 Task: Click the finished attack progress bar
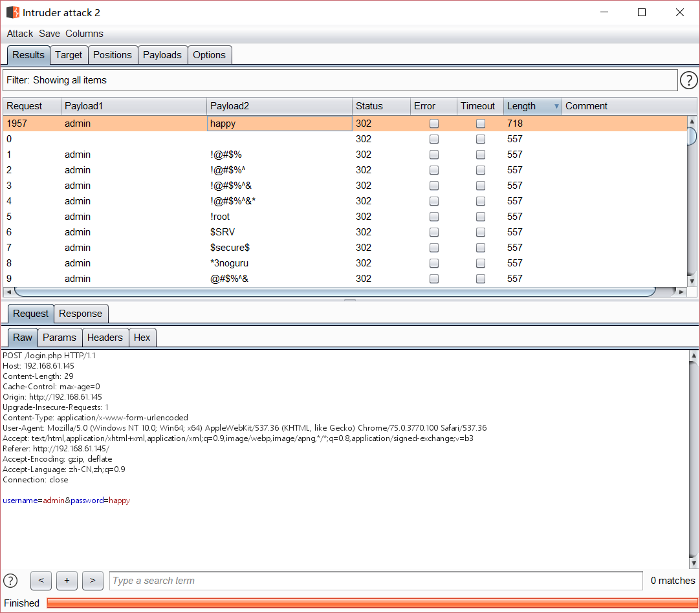[x=373, y=603]
